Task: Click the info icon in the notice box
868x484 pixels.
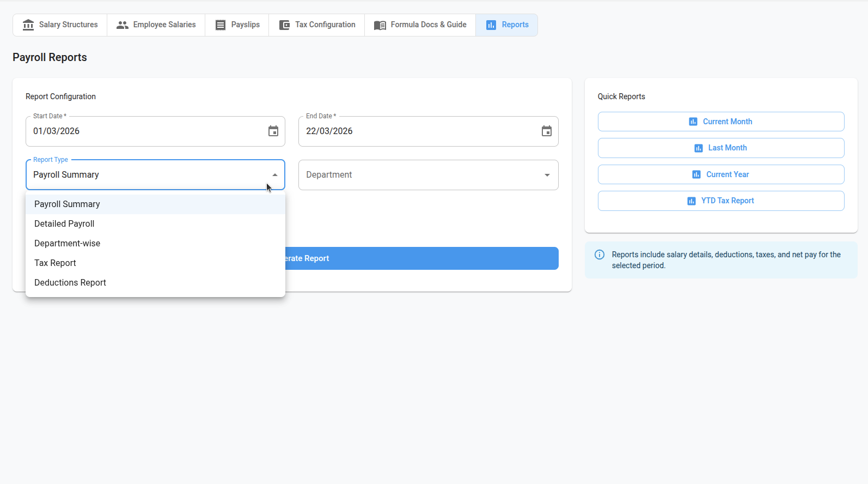Action: 600,255
